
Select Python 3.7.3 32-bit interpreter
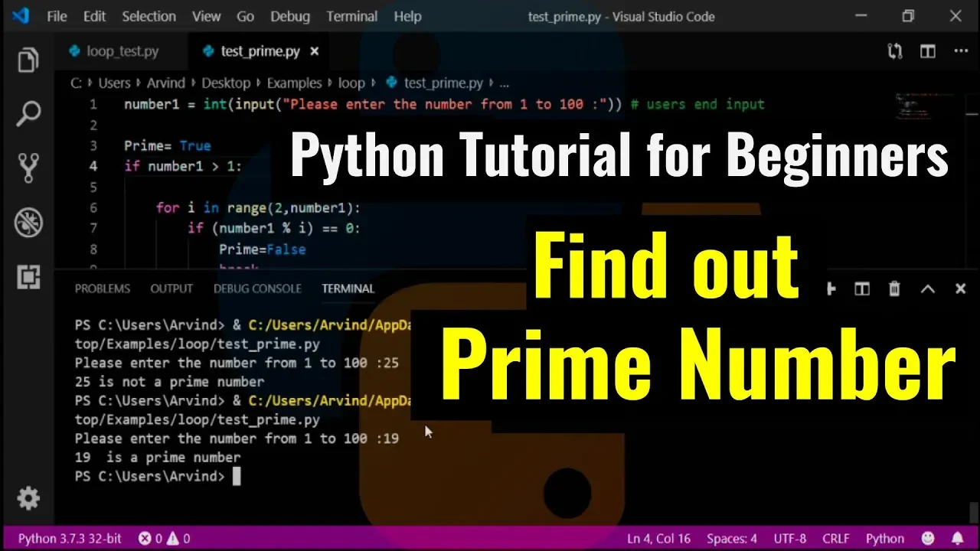tap(70, 538)
